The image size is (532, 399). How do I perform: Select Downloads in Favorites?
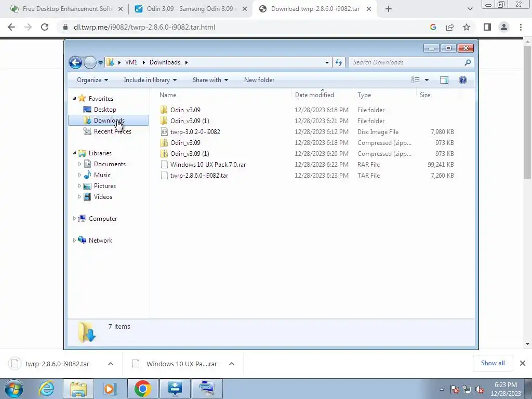(x=109, y=121)
